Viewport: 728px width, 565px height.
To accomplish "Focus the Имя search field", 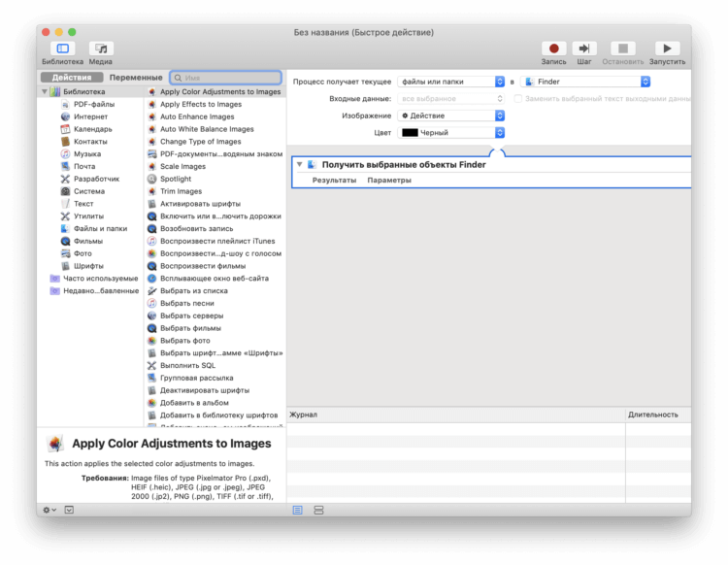I will [x=225, y=78].
